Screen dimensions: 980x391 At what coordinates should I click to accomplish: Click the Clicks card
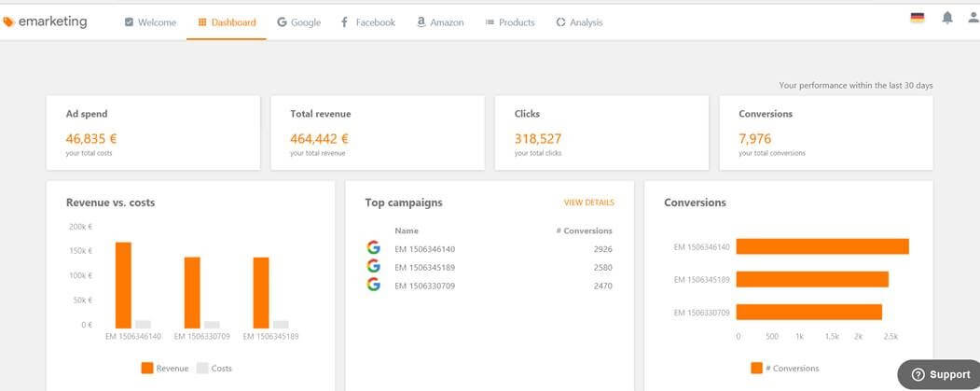tap(601, 133)
